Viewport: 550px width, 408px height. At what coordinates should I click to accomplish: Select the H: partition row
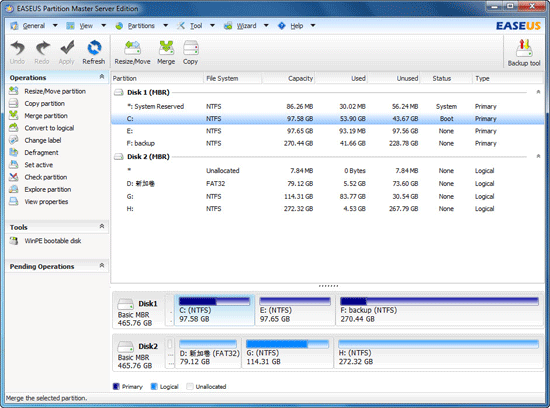pyautogui.click(x=328, y=209)
